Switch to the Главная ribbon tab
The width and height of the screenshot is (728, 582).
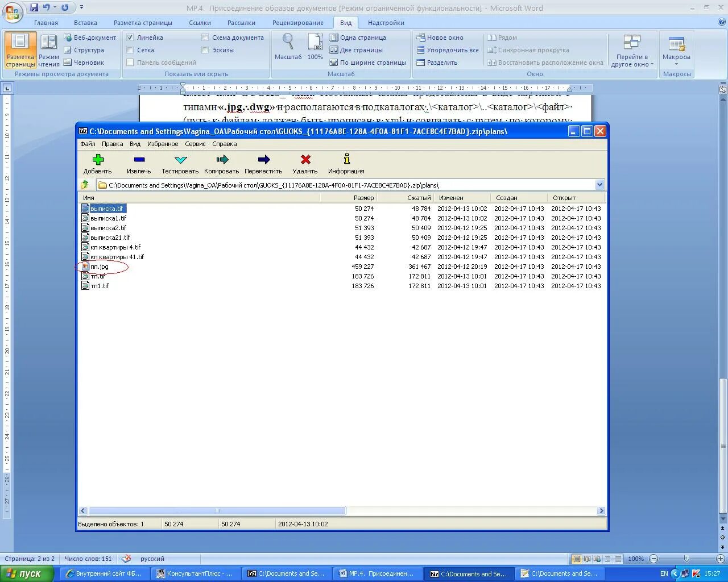pos(46,23)
